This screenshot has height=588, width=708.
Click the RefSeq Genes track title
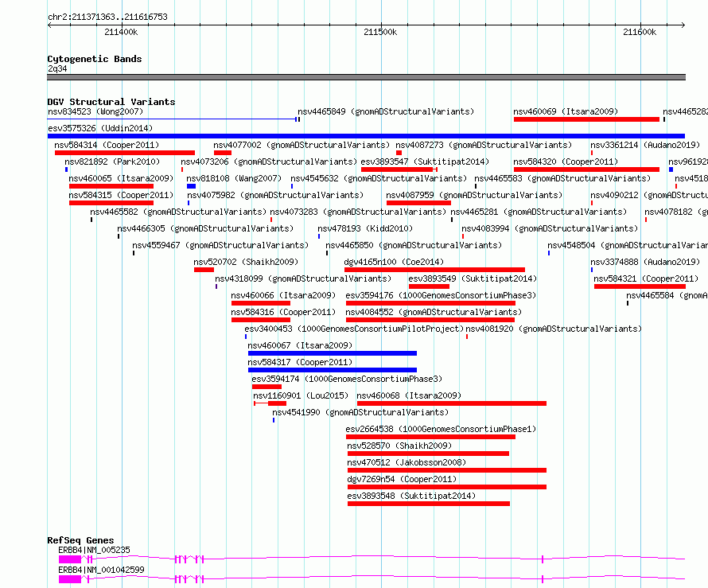[80, 540]
